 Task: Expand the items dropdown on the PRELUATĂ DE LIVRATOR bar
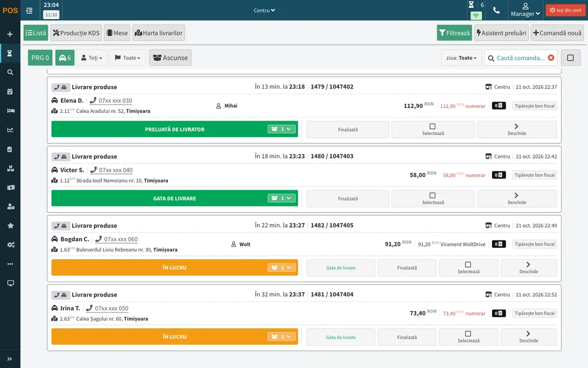coord(282,129)
